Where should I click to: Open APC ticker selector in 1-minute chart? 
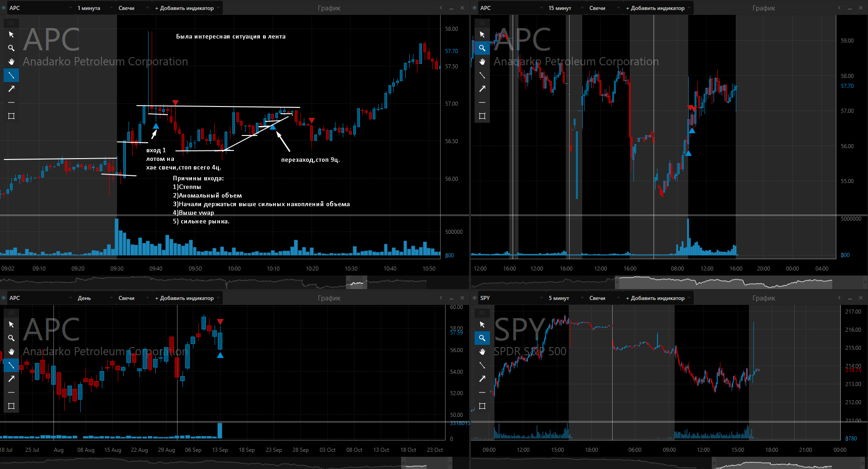(x=41, y=8)
